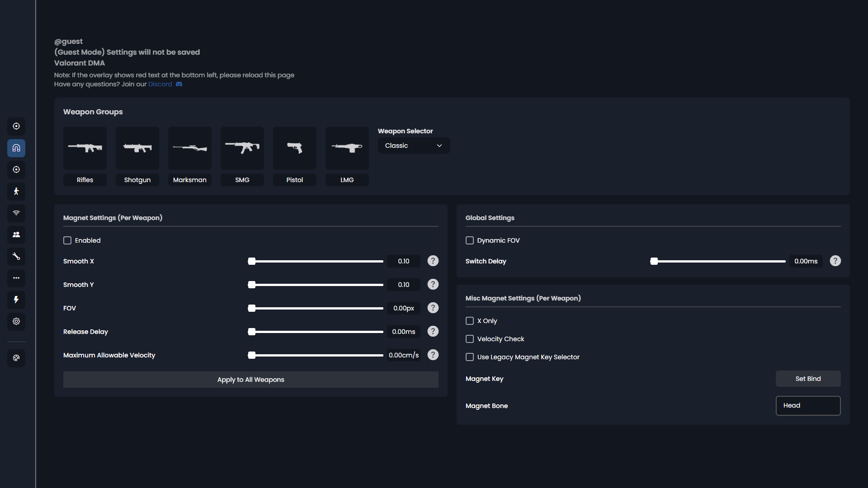The width and height of the screenshot is (868, 488).
Task: Click the Release Delay value 0.00ms
Action: point(404,332)
